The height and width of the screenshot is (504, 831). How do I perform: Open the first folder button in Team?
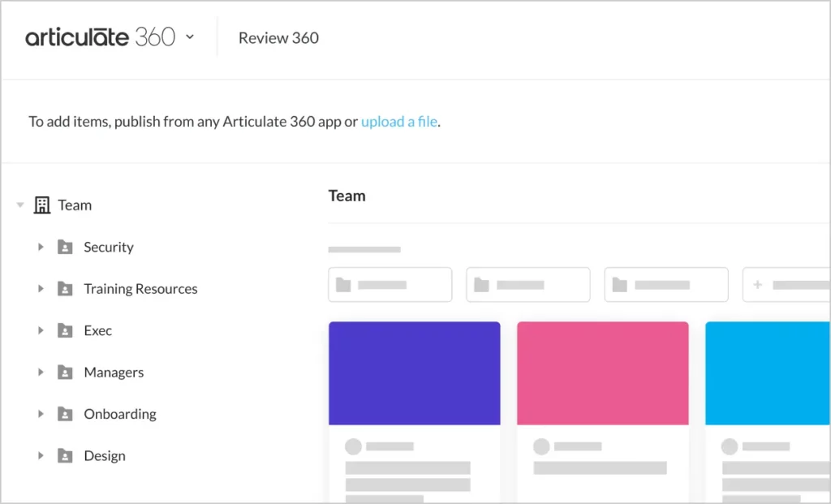pos(390,285)
